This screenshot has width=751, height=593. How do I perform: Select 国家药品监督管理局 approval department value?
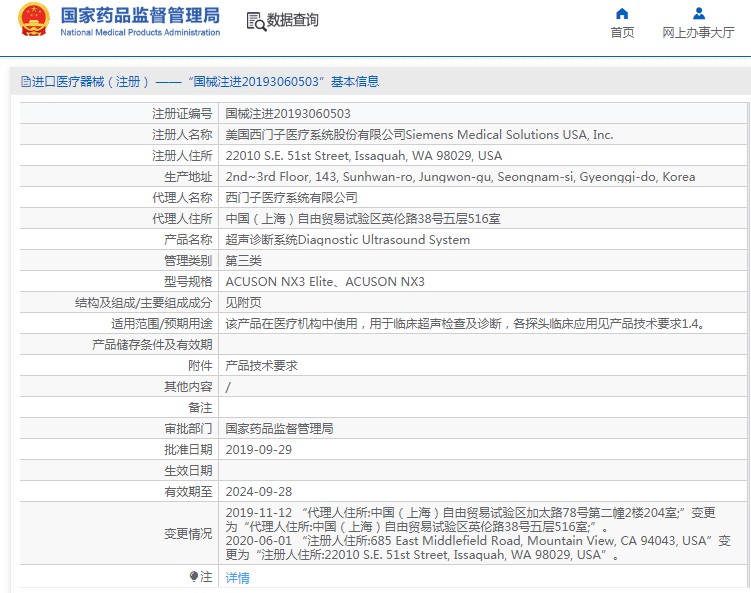[279, 429]
